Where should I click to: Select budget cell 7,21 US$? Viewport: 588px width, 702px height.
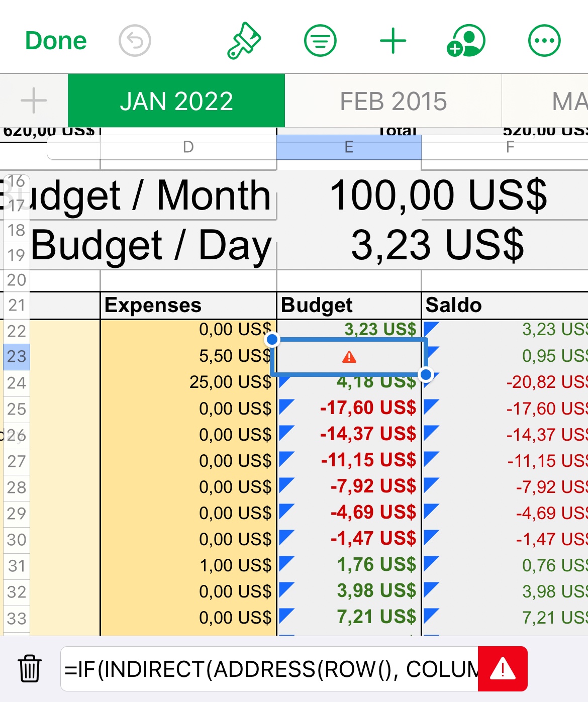click(x=349, y=618)
